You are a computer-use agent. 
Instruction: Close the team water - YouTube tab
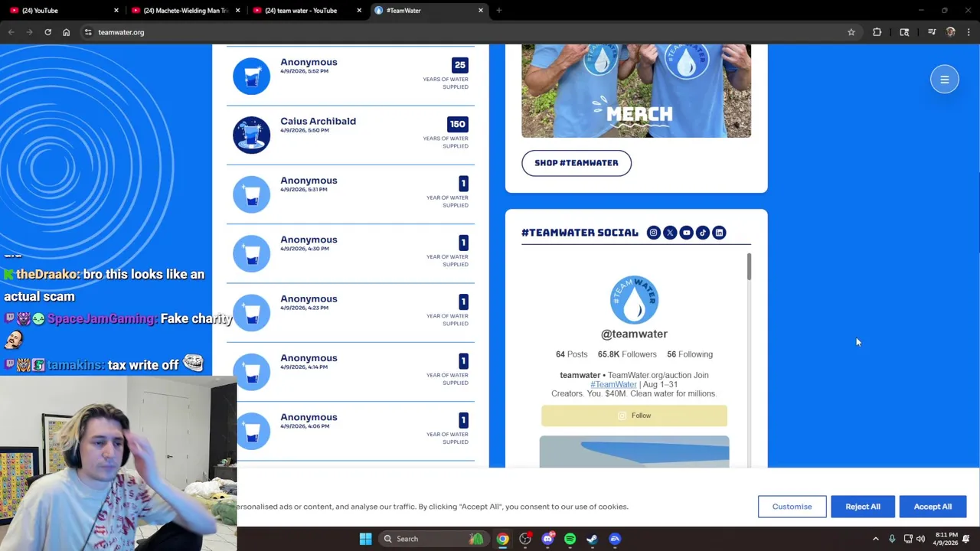click(x=359, y=11)
